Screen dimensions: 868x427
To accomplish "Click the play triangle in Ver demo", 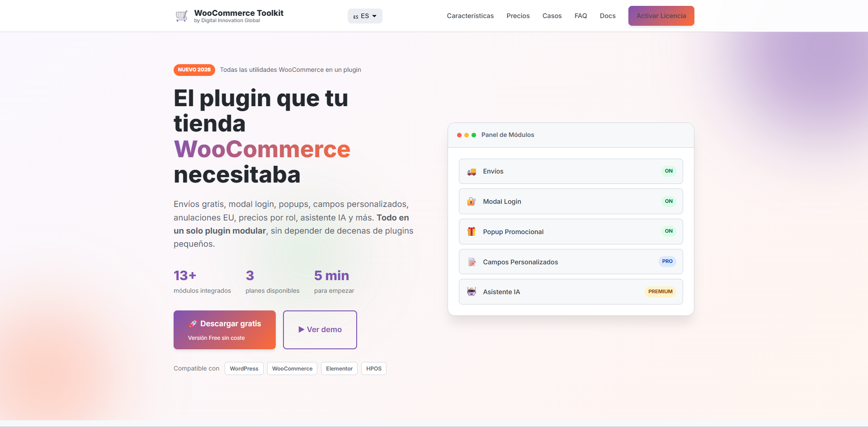I will [x=302, y=330].
